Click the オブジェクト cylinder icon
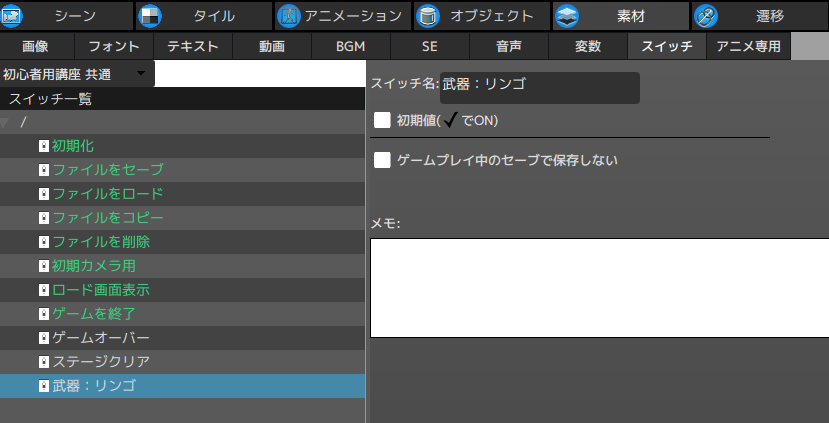Image resolution: width=829 pixels, height=423 pixels. click(427, 16)
